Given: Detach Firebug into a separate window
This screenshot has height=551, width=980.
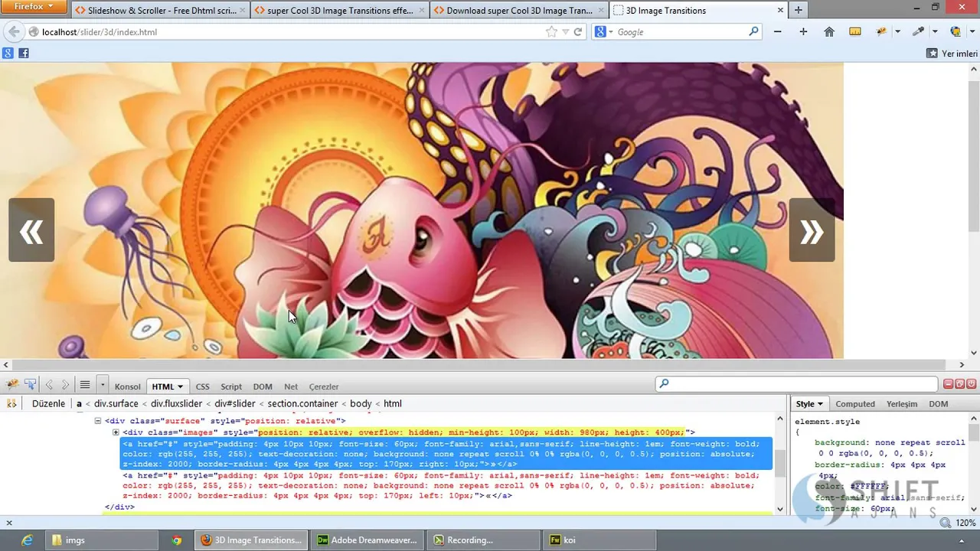Looking at the screenshot, I should pyautogui.click(x=960, y=383).
